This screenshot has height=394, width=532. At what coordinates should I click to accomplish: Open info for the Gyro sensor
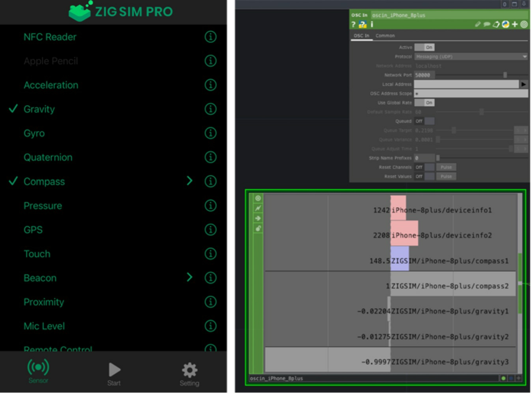(210, 133)
